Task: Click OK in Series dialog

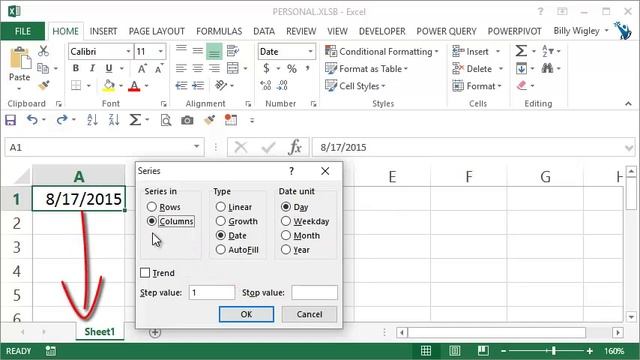Action: (246, 314)
